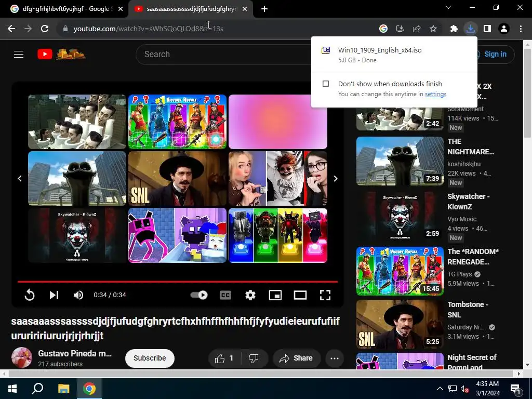Image resolution: width=532 pixels, height=399 pixels.
Task: Show next end-screen suggestions arrow
Action: 336,179
